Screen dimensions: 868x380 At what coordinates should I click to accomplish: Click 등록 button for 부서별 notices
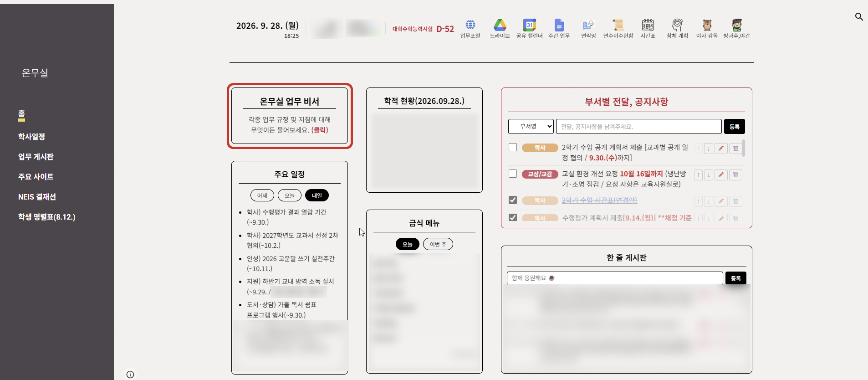tap(735, 126)
